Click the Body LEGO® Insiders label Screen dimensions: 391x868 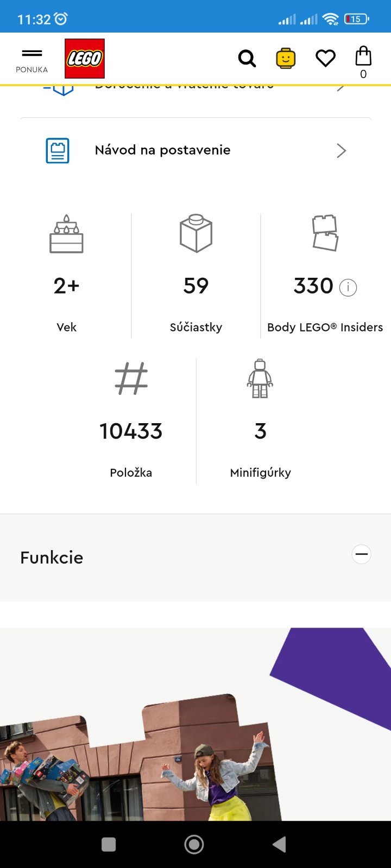coord(325,327)
